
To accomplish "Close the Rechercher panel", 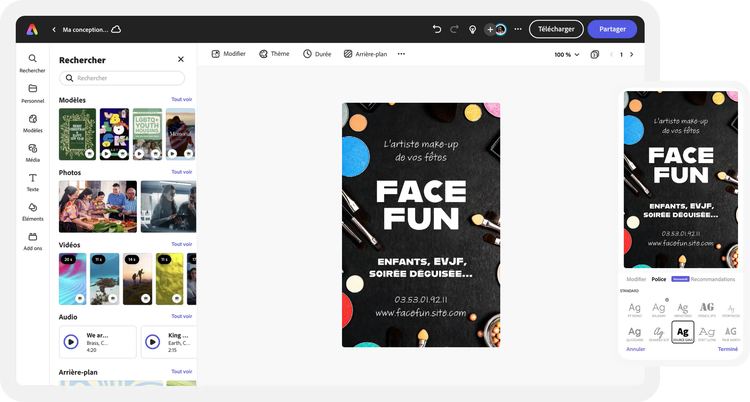I will pyautogui.click(x=181, y=60).
